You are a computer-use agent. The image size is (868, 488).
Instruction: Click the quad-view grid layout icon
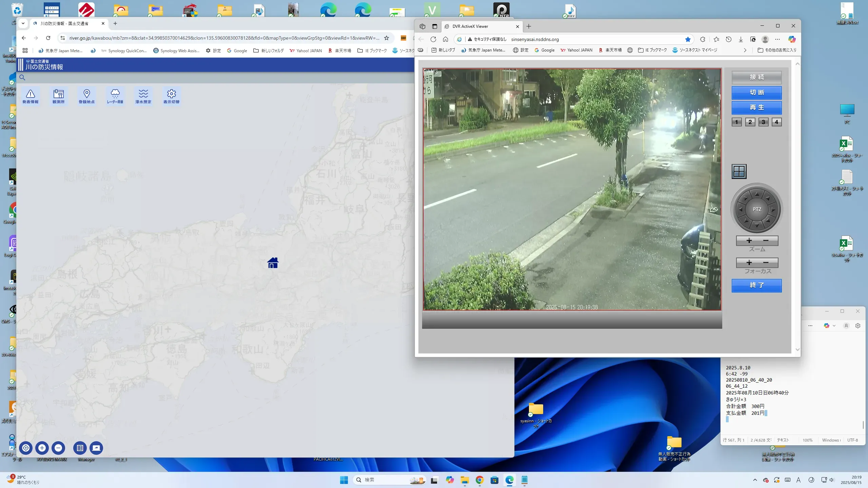coord(739,171)
